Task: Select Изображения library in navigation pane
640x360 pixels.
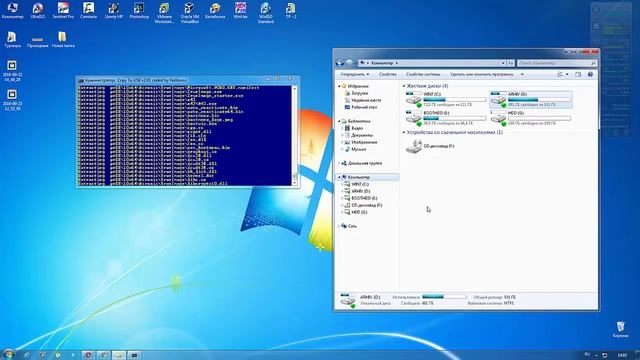Action: pyautogui.click(x=364, y=142)
